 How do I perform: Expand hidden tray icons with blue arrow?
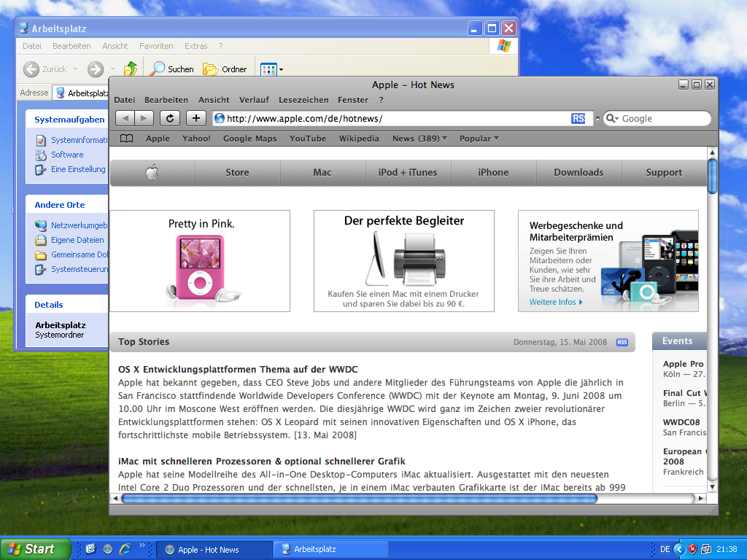coord(679,549)
